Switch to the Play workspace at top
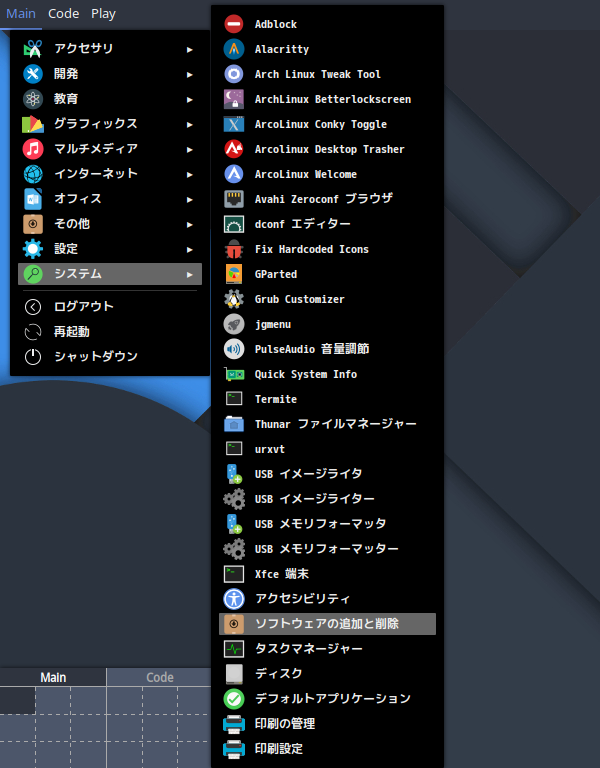 [103, 14]
